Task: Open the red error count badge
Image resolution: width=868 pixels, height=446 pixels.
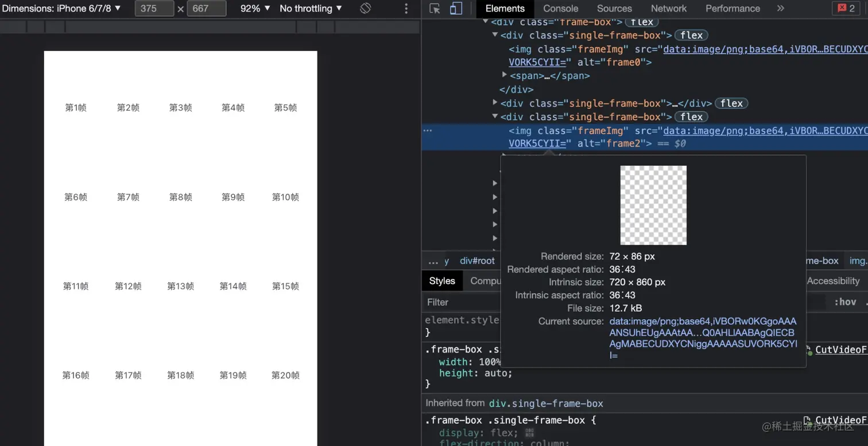Action: 847,9
